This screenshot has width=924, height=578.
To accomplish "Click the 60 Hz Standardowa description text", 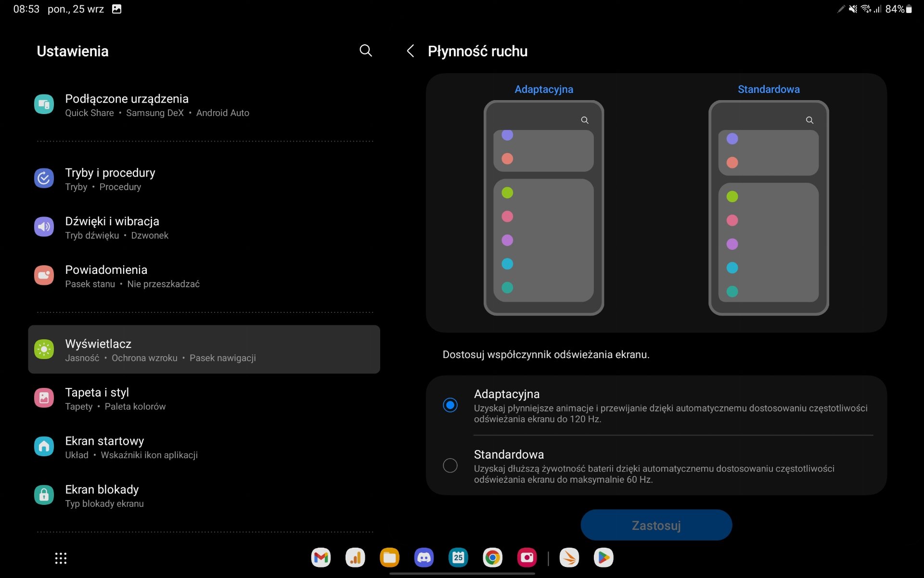I will click(x=654, y=474).
